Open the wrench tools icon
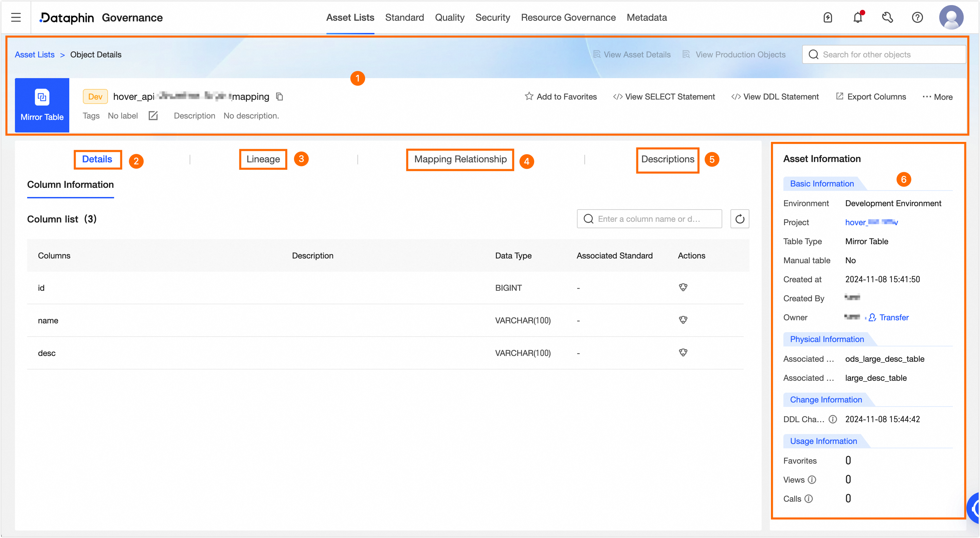The image size is (980, 538). 888,18
